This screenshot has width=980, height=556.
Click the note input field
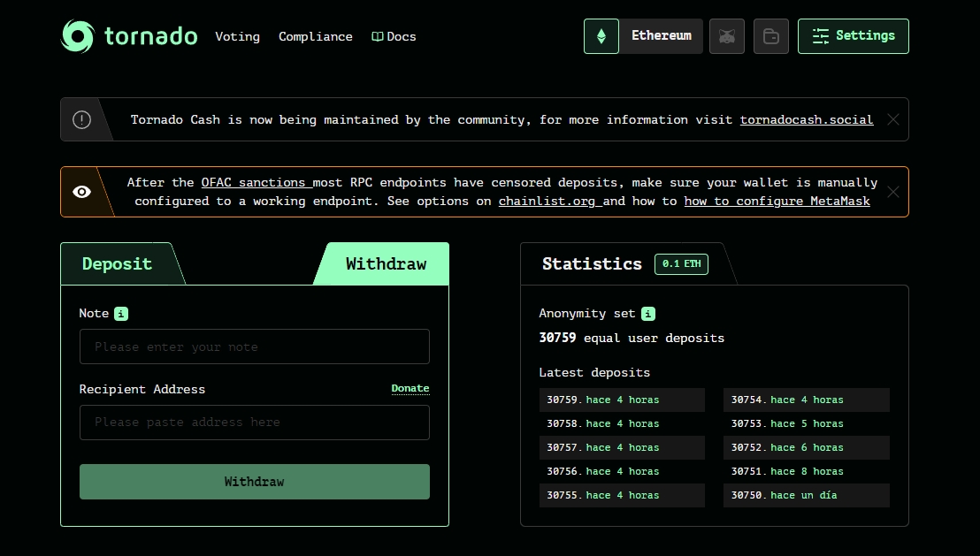[255, 347]
